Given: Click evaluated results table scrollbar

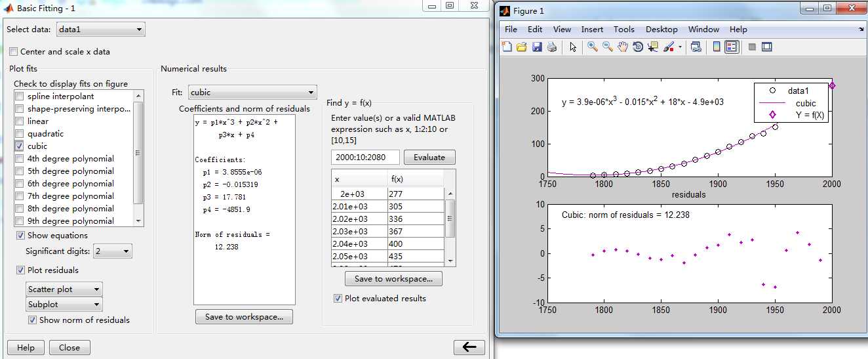Looking at the screenshot, I should click(450, 226).
